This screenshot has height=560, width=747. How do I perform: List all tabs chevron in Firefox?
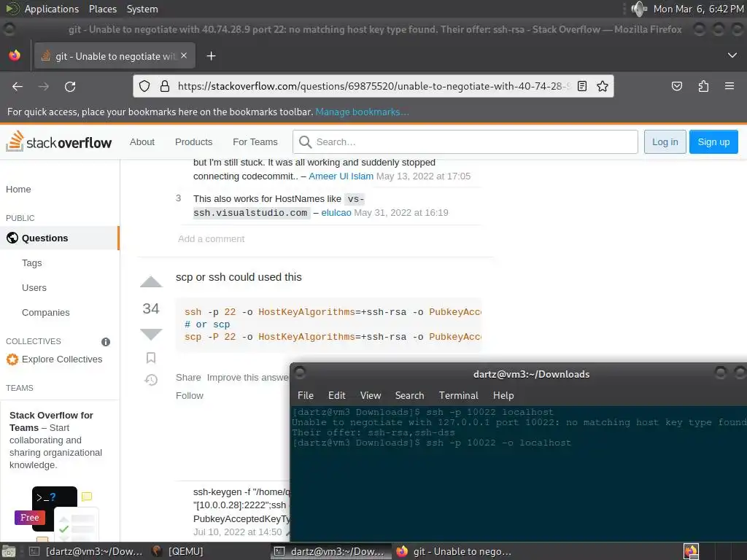pos(732,55)
